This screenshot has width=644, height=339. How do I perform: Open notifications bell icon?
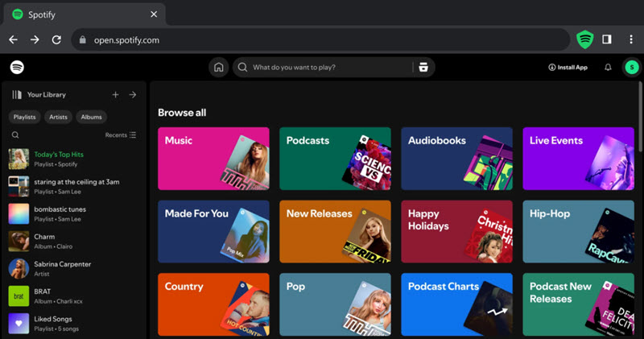click(608, 68)
